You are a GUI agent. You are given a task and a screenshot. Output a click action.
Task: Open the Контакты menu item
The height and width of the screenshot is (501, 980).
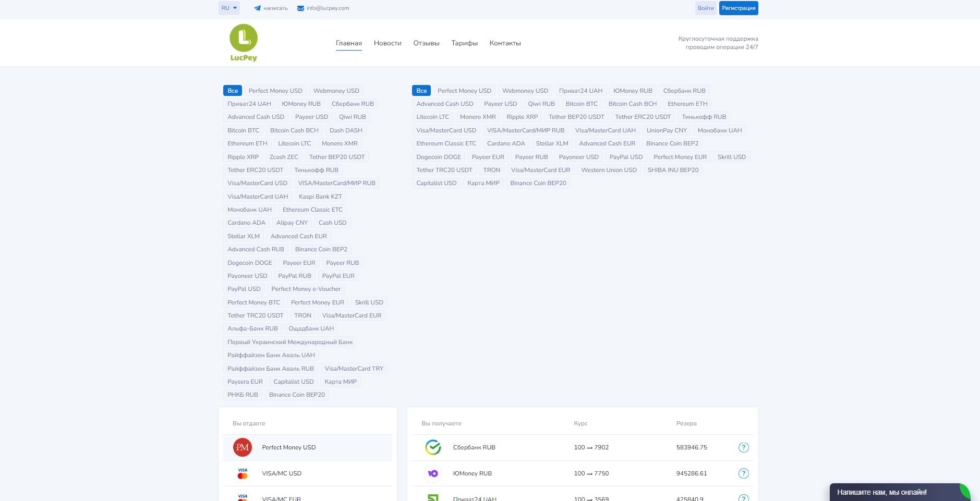[x=505, y=43]
